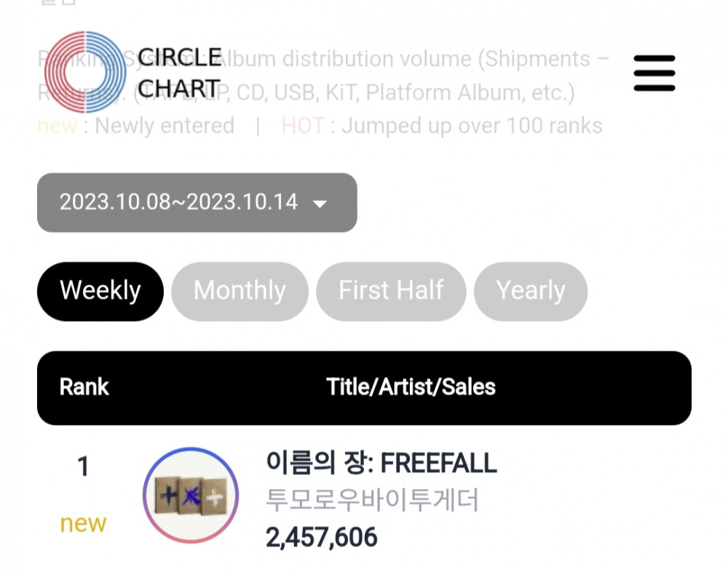Switch to the Monthly chart tab
Image resolution: width=728 pixels, height=572 pixels.
tap(240, 292)
